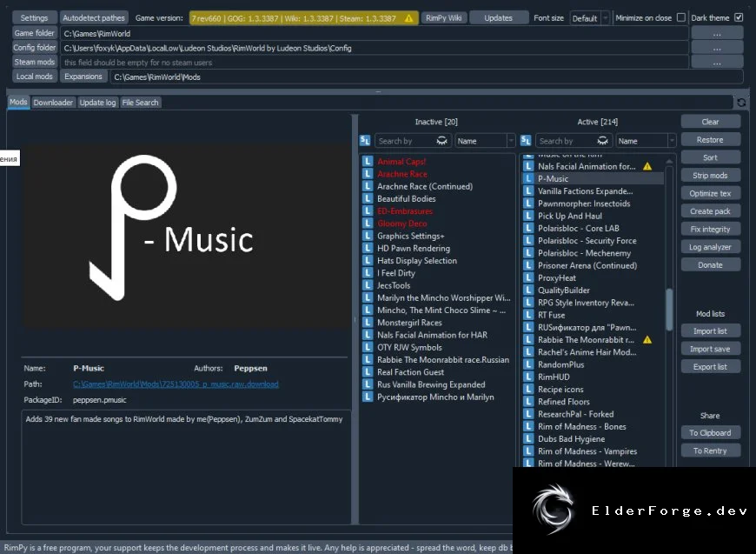Click the L icon of Real Faction Guest

(368, 372)
